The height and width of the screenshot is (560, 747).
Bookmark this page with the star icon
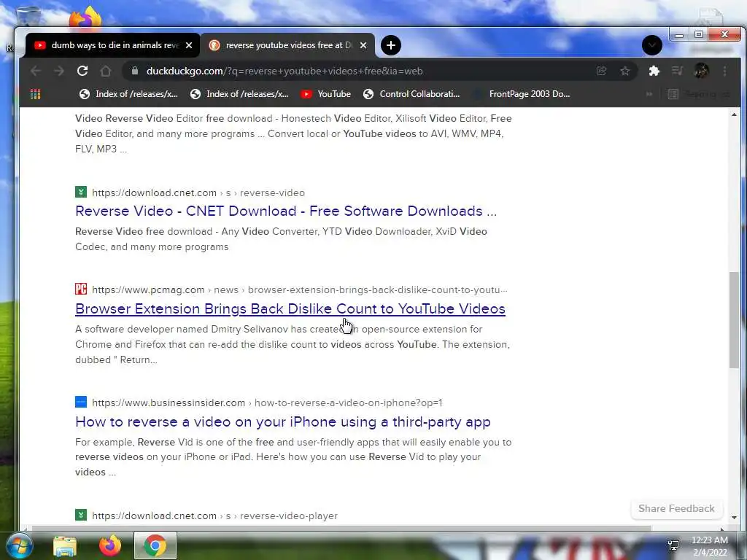coord(625,71)
